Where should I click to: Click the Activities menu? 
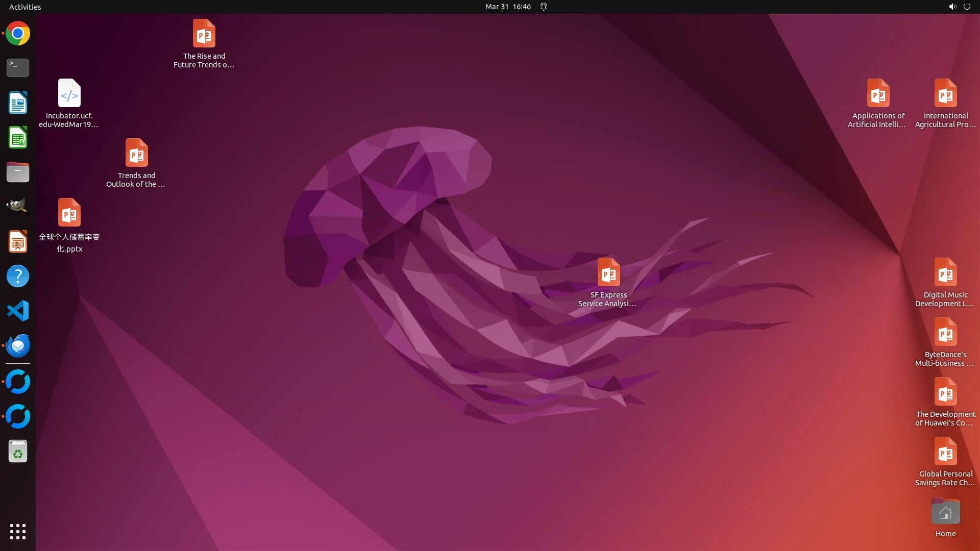(25, 7)
